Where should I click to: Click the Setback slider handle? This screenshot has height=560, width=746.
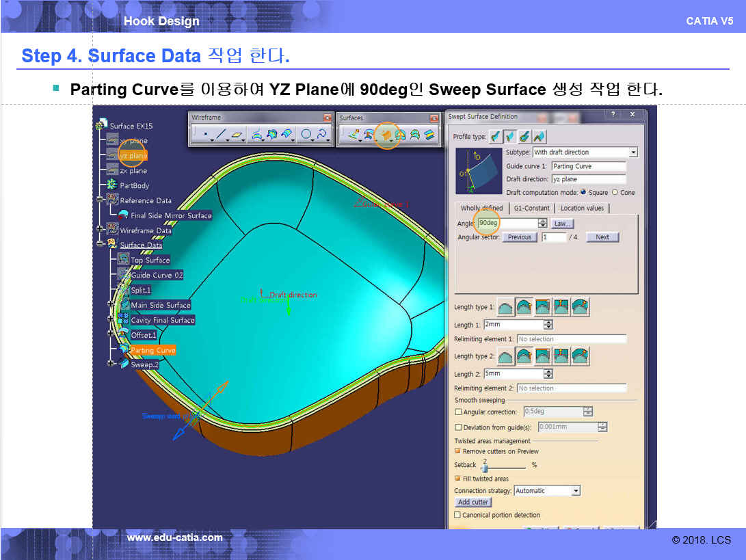pyautogui.click(x=485, y=468)
